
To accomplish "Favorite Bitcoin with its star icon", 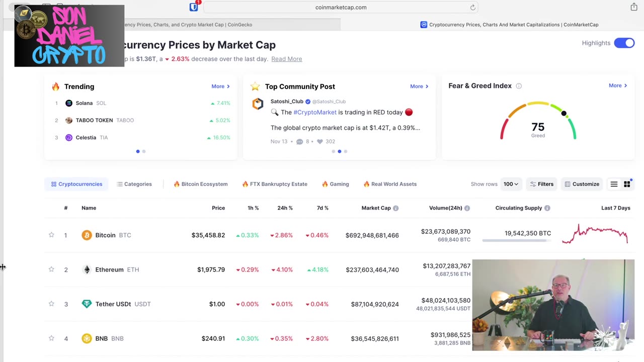I will coord(51,235).
